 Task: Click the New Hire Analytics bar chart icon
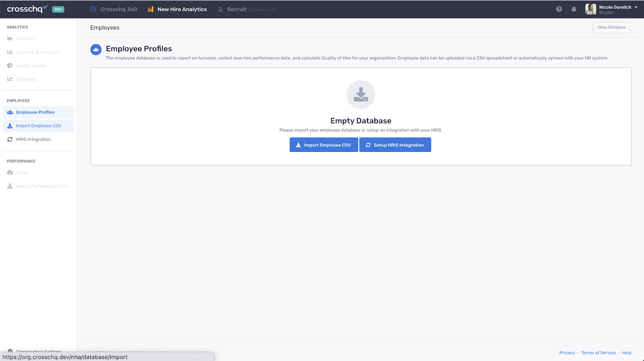pyautogui.click(x=151, y=9)
